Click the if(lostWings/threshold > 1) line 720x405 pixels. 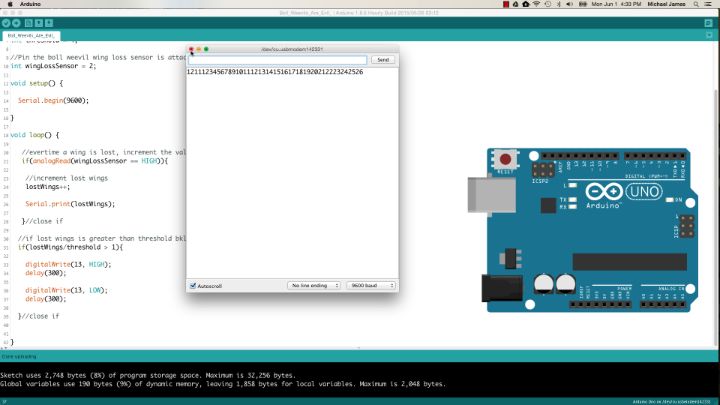70,247
